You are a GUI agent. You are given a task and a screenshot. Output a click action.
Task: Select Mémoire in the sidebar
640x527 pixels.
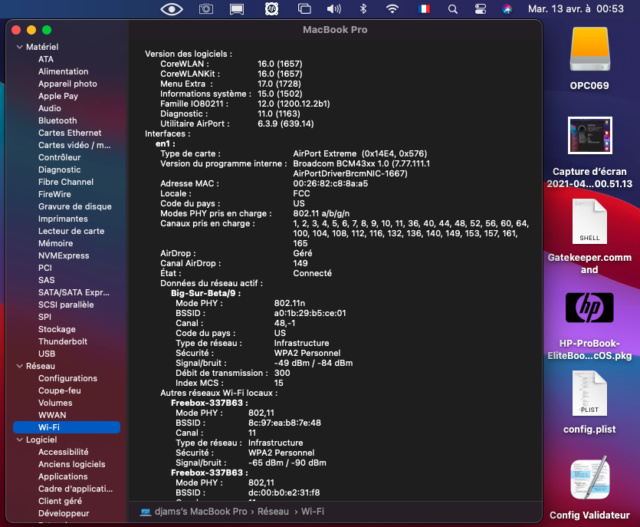[x=56, y=243]
